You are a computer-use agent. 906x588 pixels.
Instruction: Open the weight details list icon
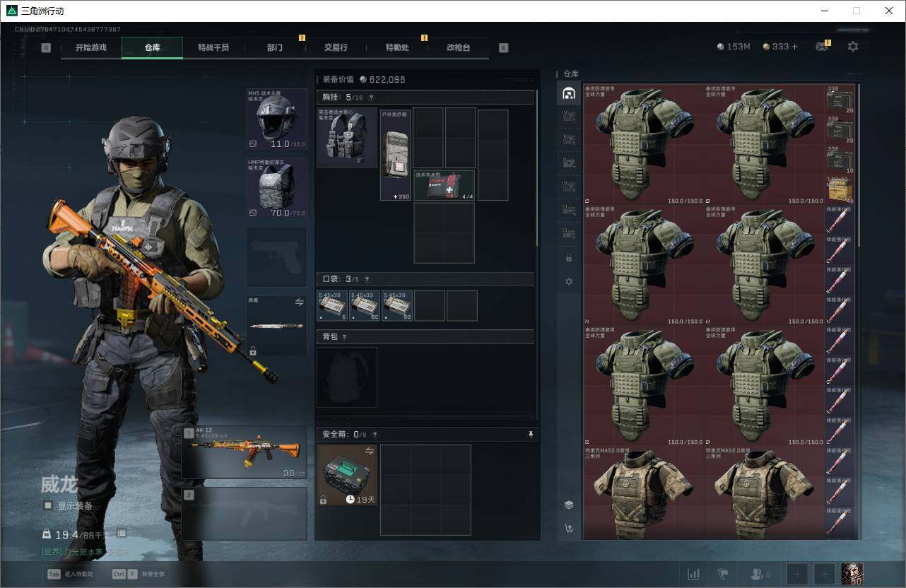click(x=122, y=533)
